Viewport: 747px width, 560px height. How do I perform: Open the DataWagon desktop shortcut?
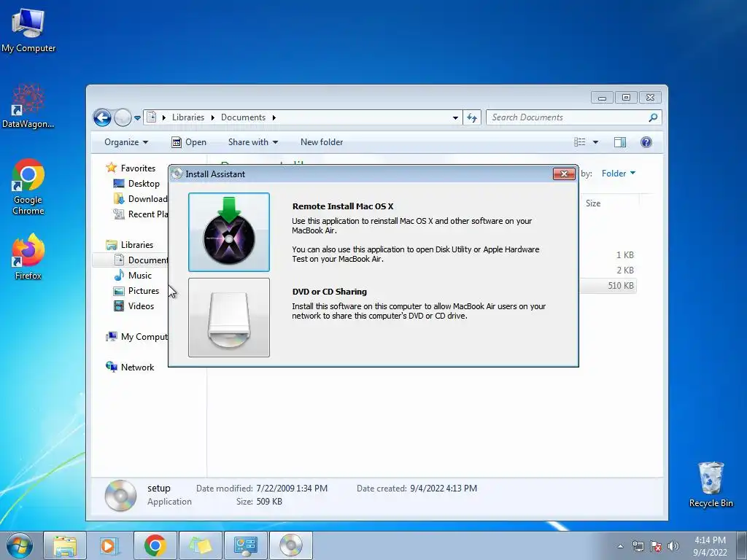pyautogui.click(x=28, y=106)
